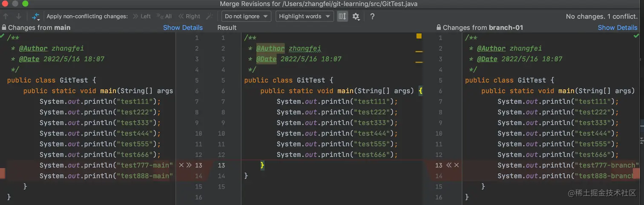The width and height of the screenshot is (644, 205).
Task: Ignore the main-side change with X
Action: pyautogui.click(x=181, y=165)
